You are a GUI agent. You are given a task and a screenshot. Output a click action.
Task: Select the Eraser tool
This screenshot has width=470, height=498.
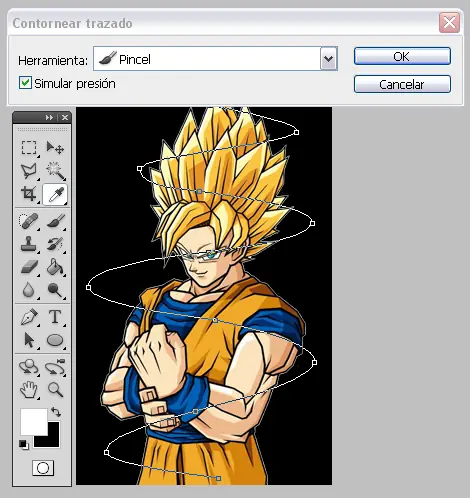tap(29, 267)
